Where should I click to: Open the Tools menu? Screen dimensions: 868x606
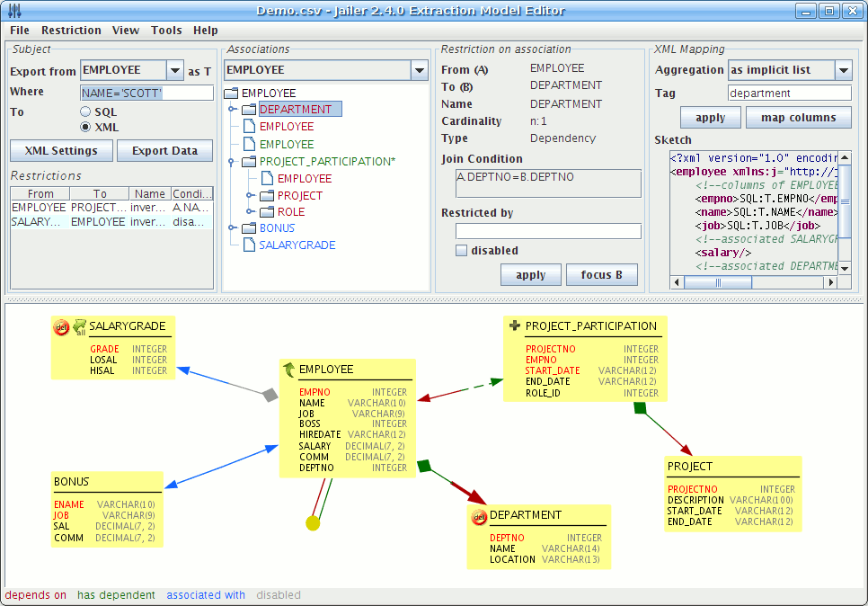point(166,30)
